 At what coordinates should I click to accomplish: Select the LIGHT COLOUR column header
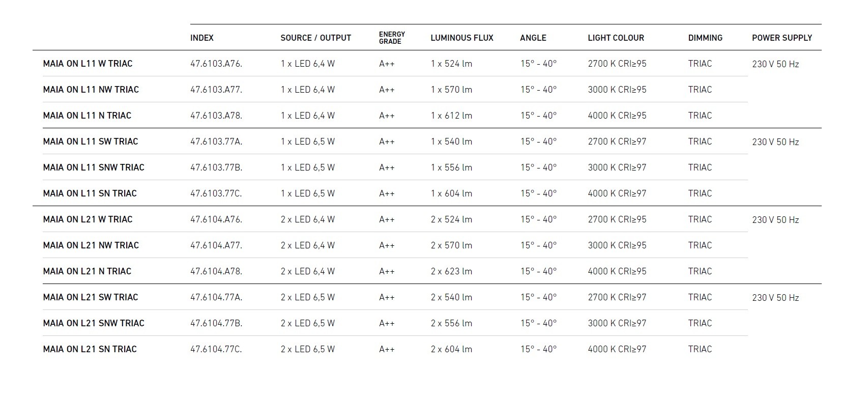(616, 38)
